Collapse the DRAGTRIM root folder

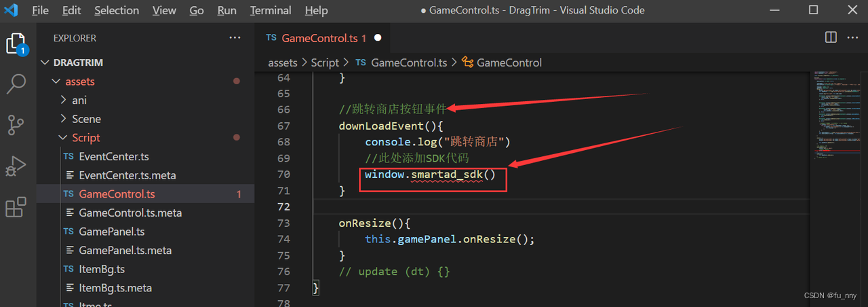pyautogui.click(x=45, y=62)
